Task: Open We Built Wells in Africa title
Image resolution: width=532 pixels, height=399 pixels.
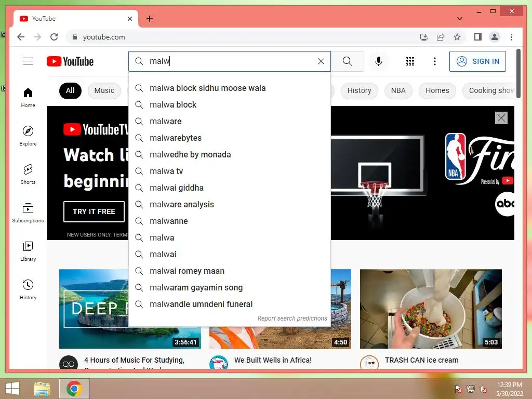Action: (273, 361)
